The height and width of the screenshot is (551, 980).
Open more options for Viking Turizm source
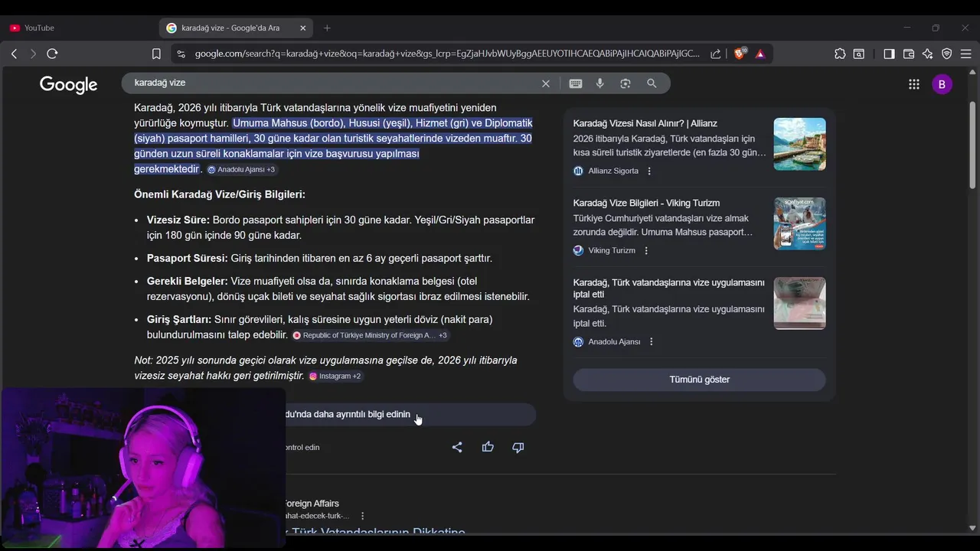[x=646, y=250]
